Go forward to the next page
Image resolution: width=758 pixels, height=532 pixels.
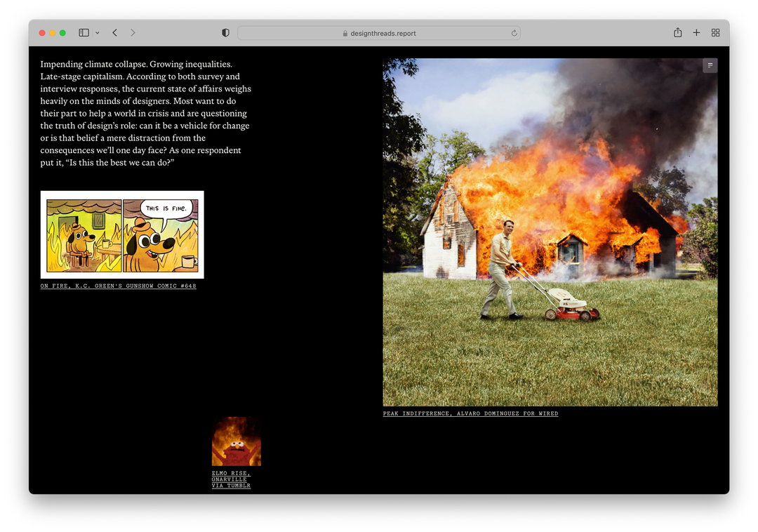coord(133,33)
